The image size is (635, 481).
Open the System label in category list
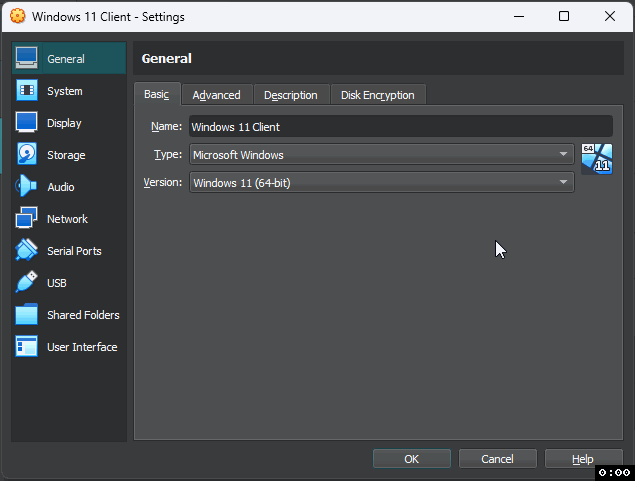tap(65, 91)
